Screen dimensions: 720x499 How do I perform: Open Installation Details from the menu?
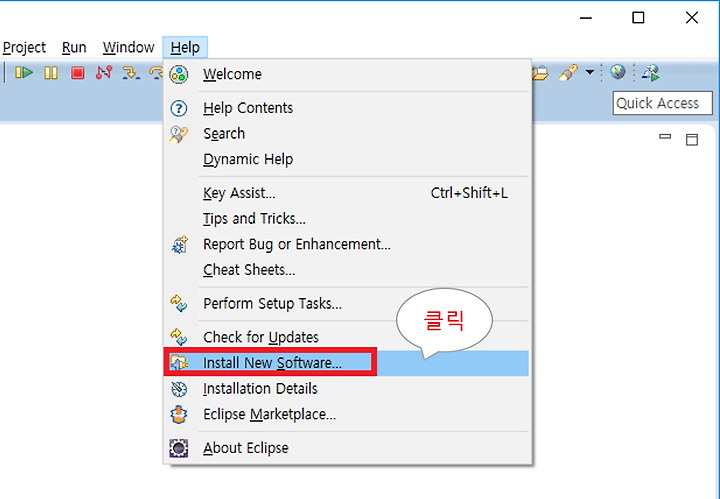click(x=347, y=389)
